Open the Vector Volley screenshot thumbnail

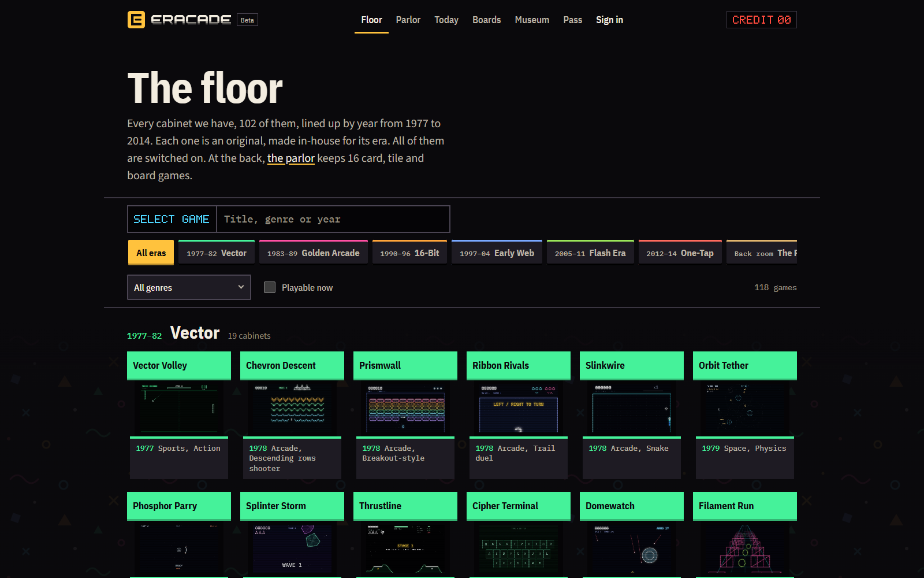click(x=179, y=408)
